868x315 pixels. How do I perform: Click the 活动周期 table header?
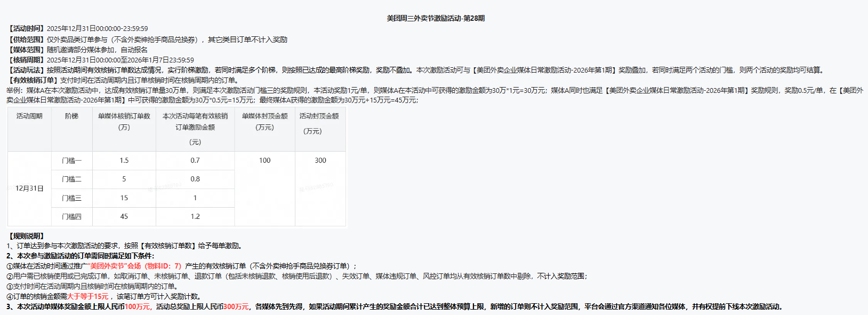[x=29, y=116]
